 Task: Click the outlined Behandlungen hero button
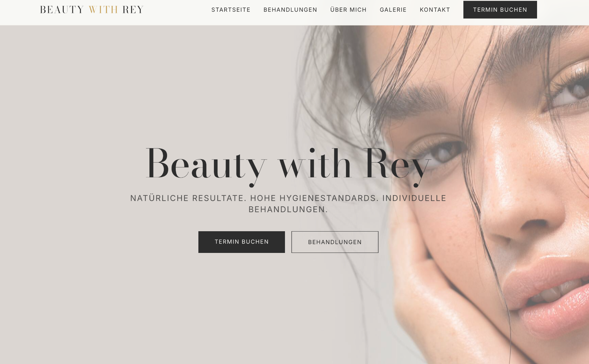click(335, 242)
